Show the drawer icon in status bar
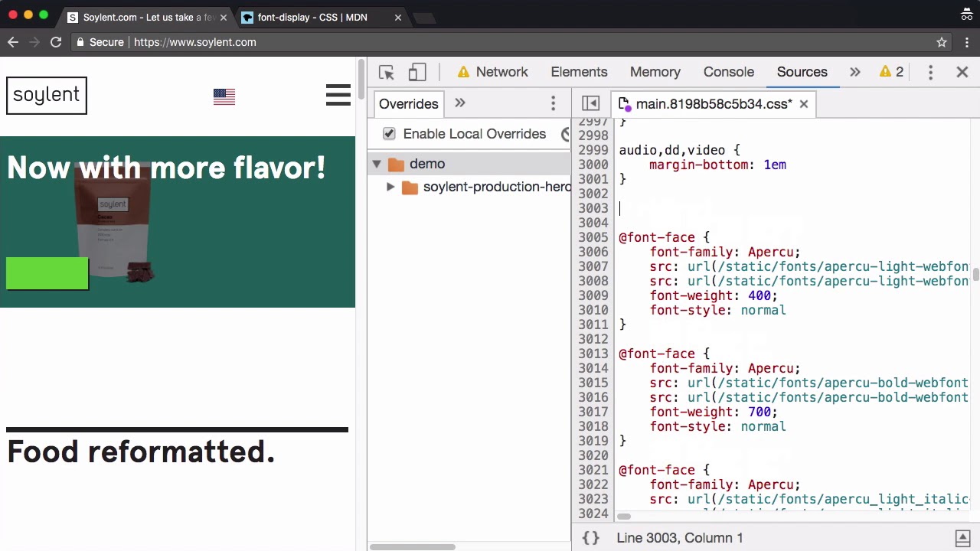 pyautogui.click(x=963, y=538)
